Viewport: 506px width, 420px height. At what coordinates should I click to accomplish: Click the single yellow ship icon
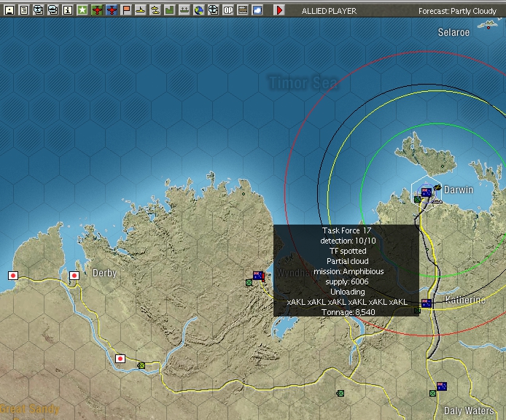click(141, 10)
